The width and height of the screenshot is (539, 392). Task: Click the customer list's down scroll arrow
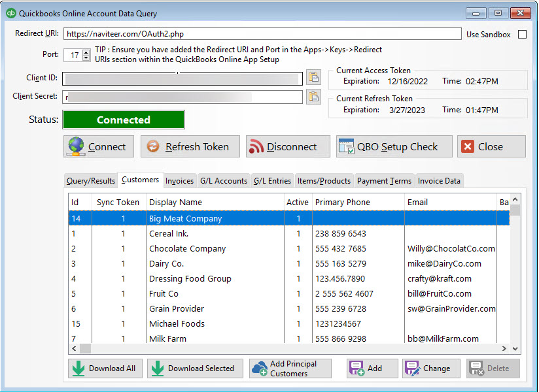pyautogui.click(x=515, y=349)
